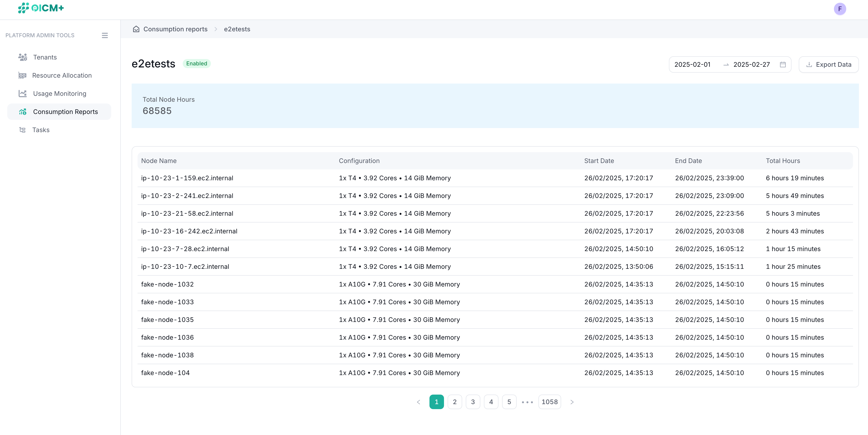The height and width of the screenshot is (435, 868).
Task: Jump to page 1058
Action: click(550, 402)
